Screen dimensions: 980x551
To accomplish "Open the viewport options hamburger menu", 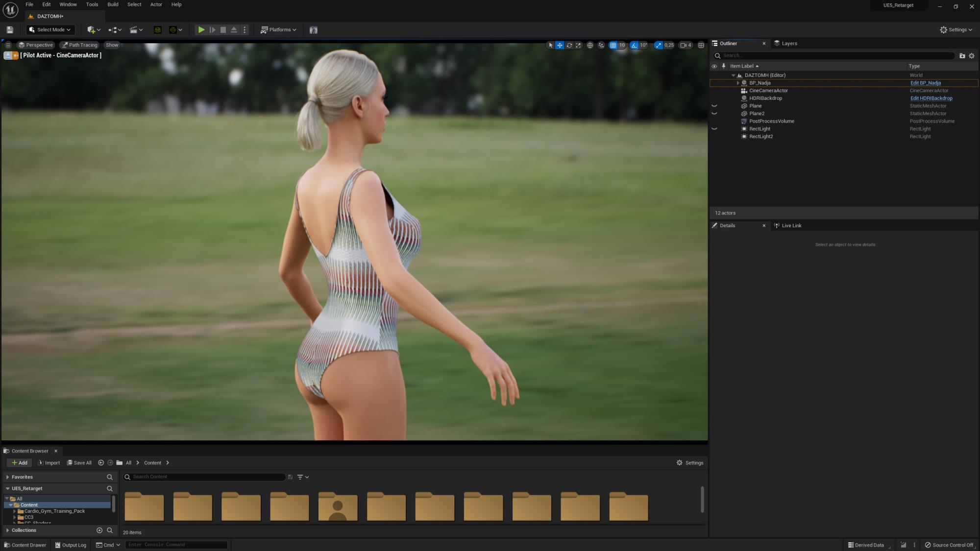I will [8, 45].
